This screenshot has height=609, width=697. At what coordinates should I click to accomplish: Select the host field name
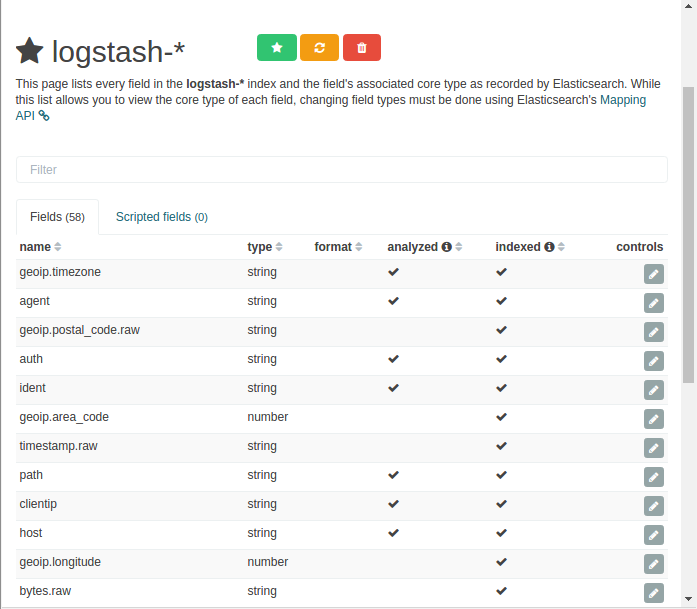[31, 533]
